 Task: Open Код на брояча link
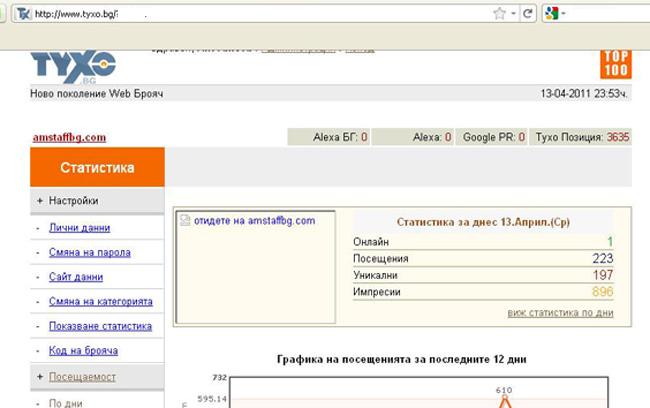(x=83, y=351)
